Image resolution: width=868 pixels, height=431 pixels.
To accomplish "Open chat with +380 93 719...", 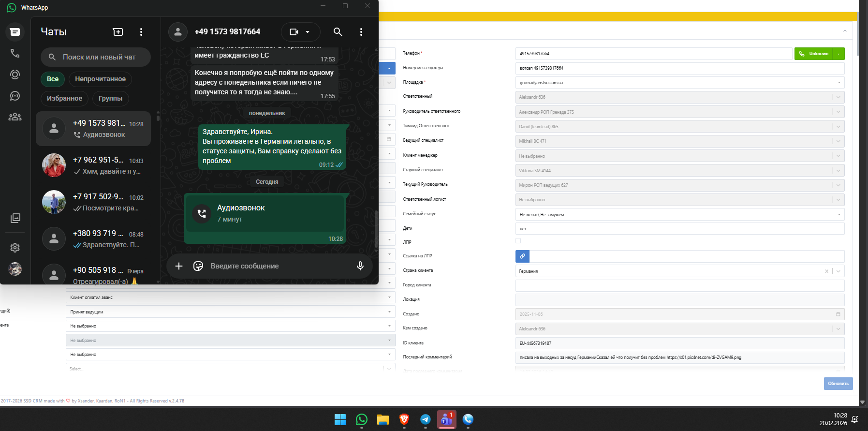I will (93, 239).
